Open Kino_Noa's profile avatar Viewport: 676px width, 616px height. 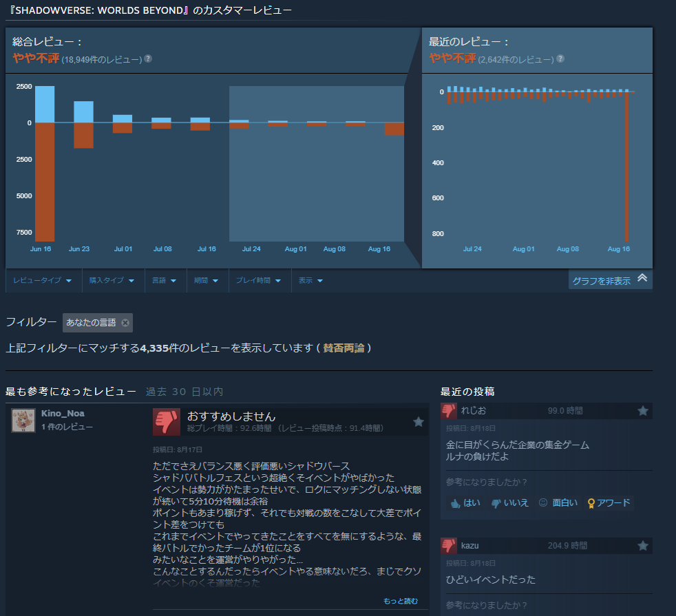[x=23, y=421]
